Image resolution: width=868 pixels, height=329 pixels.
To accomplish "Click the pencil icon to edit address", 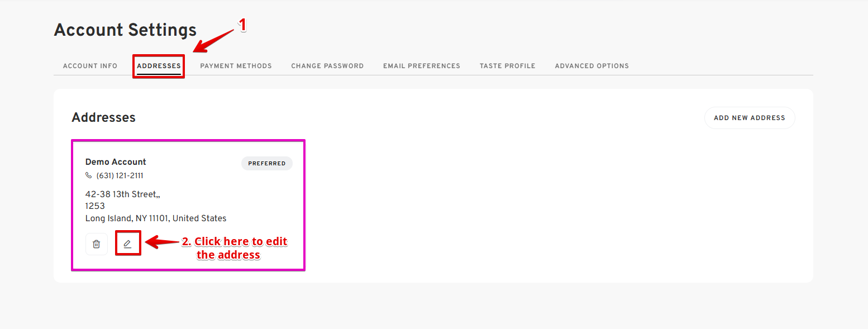I will pyautogui.click(x=128, y=244).
